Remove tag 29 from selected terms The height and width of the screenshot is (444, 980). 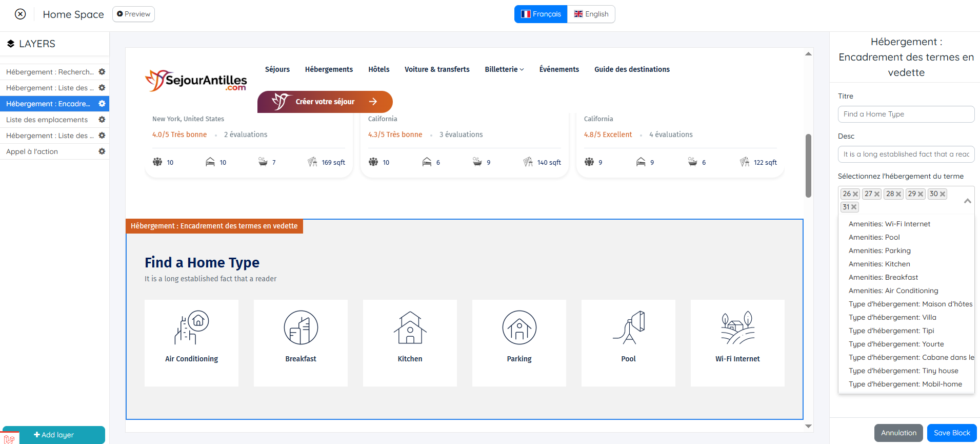pyautogui.click(x=921, y=194)
